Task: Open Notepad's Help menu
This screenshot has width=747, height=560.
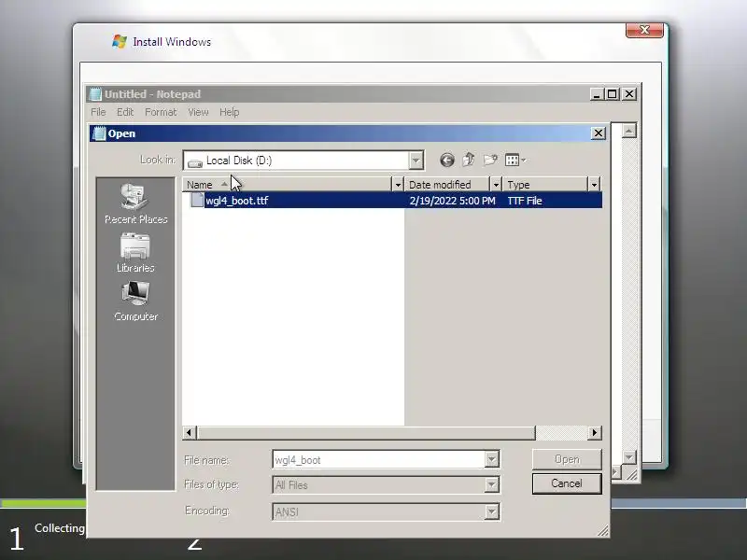Action: point(229,112)
